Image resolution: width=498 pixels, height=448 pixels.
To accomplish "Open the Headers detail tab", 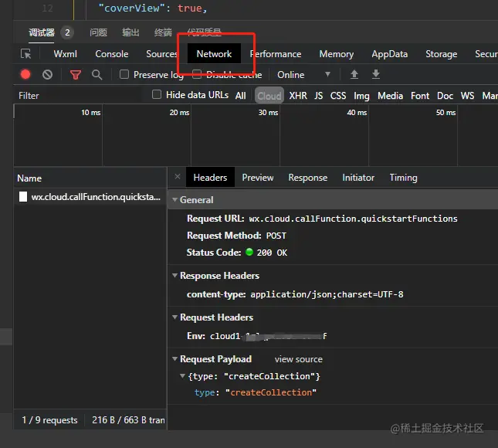I will (x=210, y=178).
